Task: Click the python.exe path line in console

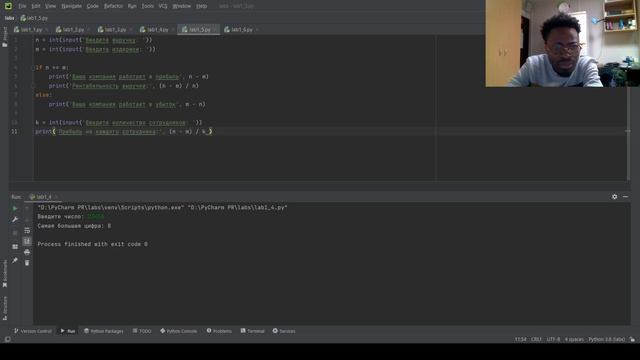Action: (x=162, y=207)
